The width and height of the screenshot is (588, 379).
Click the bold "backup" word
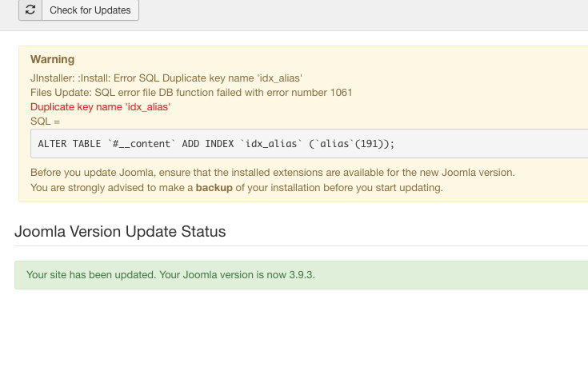(214, 187)
